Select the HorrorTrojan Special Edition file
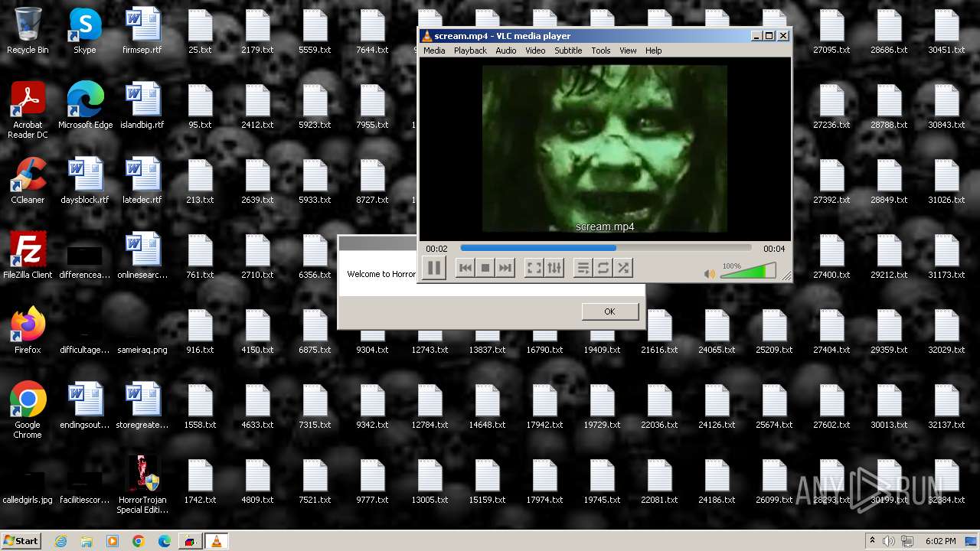This screenshot has height=551, width=980. 142,486
